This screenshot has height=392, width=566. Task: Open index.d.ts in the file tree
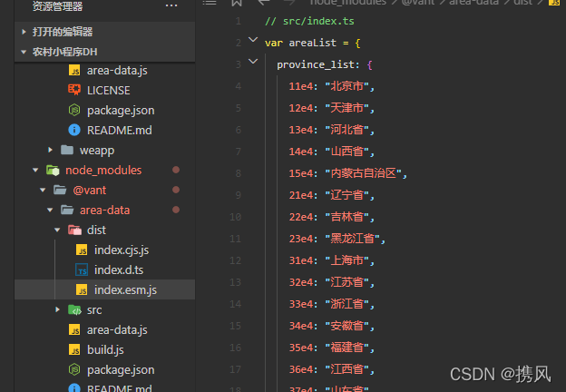tap(104, 270)
